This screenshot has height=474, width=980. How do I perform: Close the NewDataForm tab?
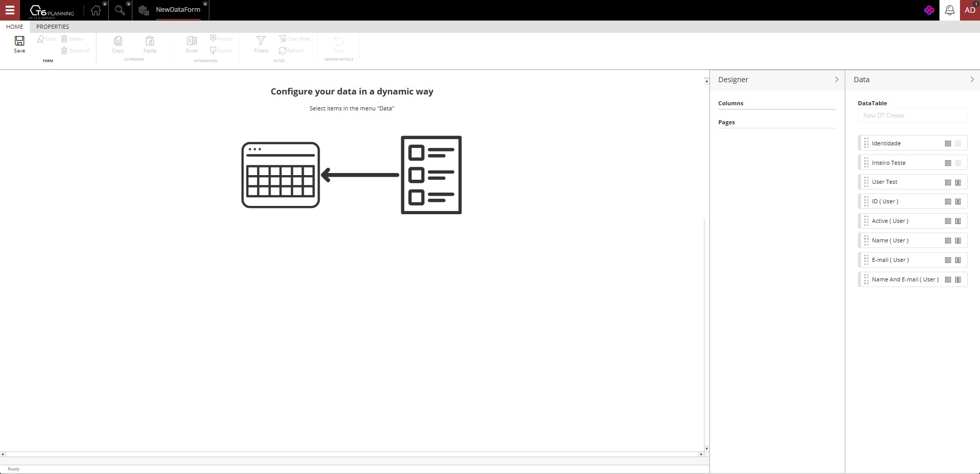pos(205,4)
